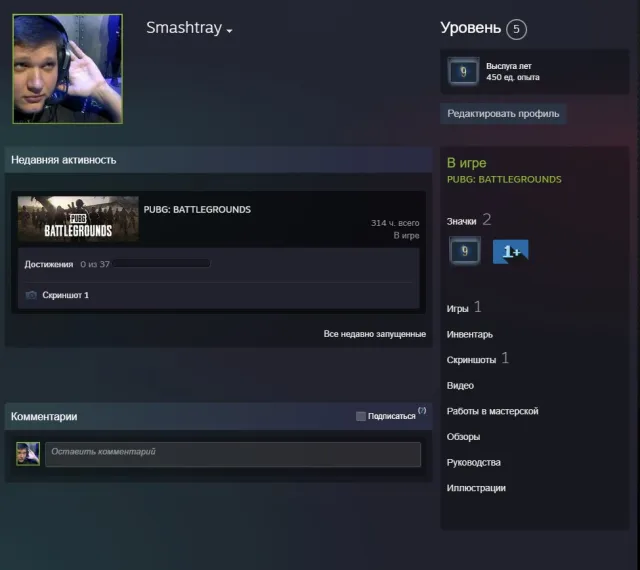Open the 'Обзоры' reviews section
Screen dimensions: 640x570
(463, 437)
